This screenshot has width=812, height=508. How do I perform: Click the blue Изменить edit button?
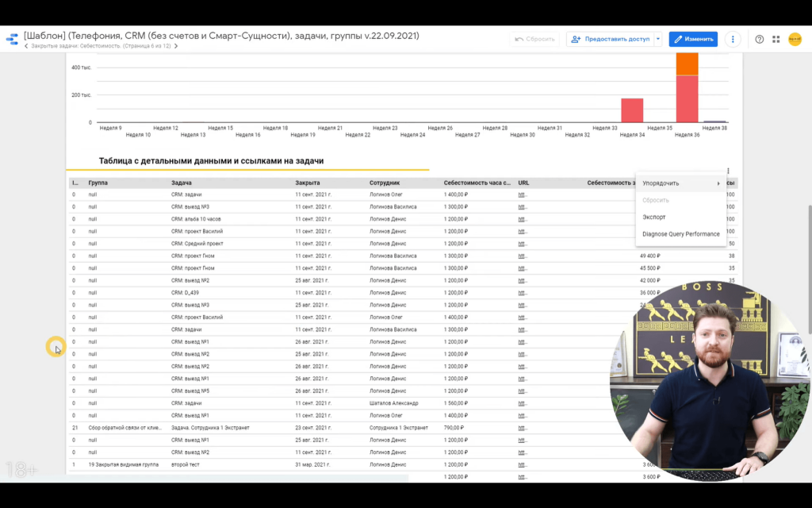coord(693,39)
